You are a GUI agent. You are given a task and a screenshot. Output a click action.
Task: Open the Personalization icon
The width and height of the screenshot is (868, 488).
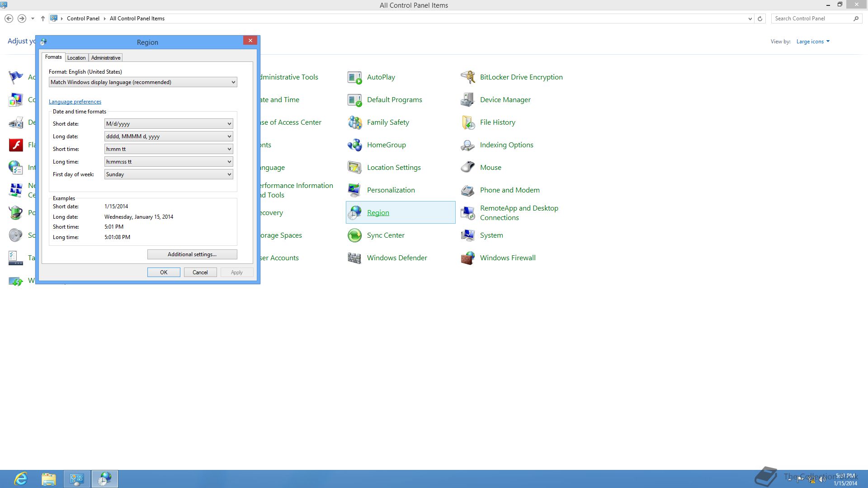tap(354, 190)
